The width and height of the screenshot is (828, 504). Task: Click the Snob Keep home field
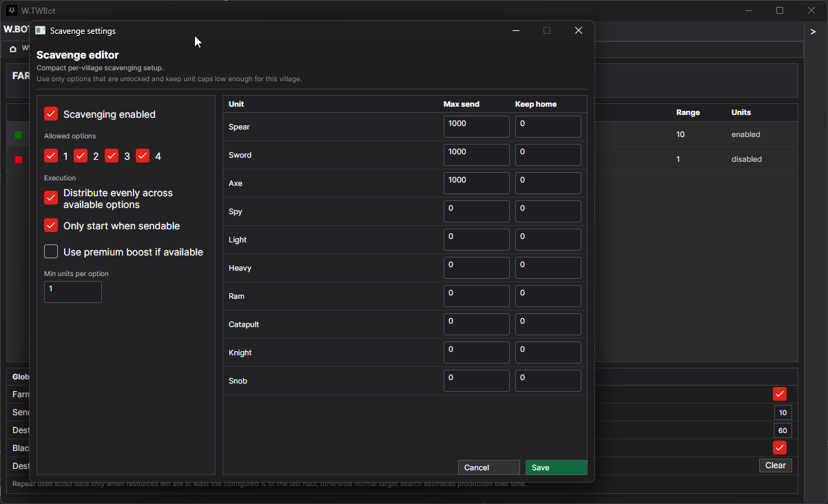(548, 381)
